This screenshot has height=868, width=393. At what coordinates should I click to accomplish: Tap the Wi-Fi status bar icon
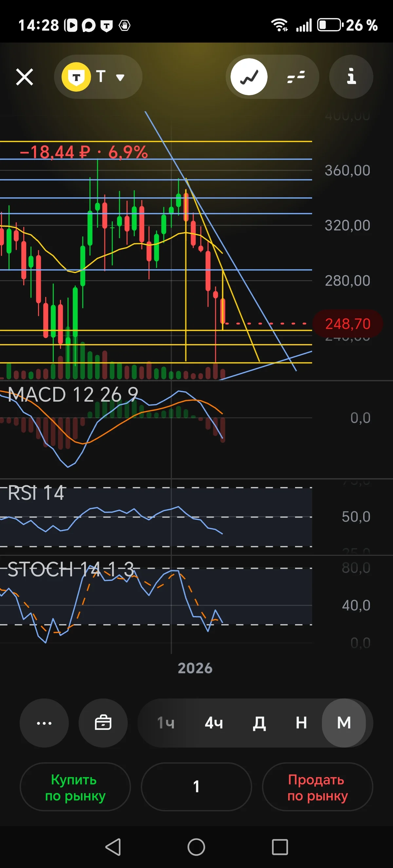pos(279,25)
